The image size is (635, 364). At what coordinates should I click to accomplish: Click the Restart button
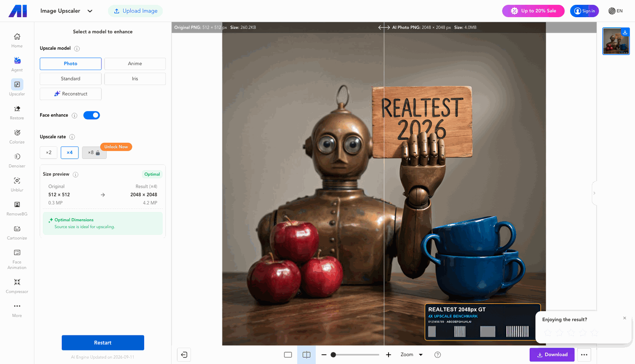click(103, 343)
